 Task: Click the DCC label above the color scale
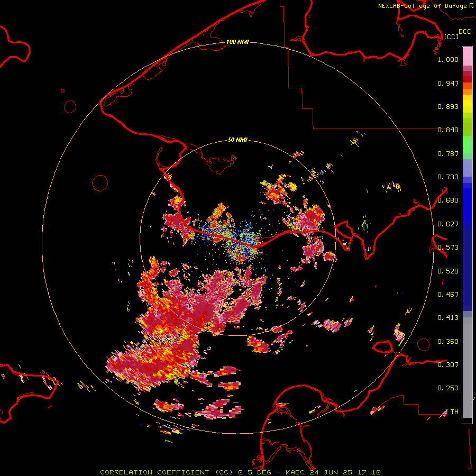click(464, 31)
